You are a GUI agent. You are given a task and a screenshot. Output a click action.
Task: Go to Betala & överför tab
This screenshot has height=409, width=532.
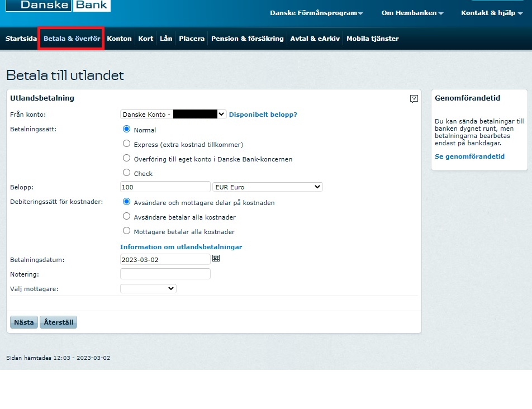pyautogui.click(x=72, y=39)
